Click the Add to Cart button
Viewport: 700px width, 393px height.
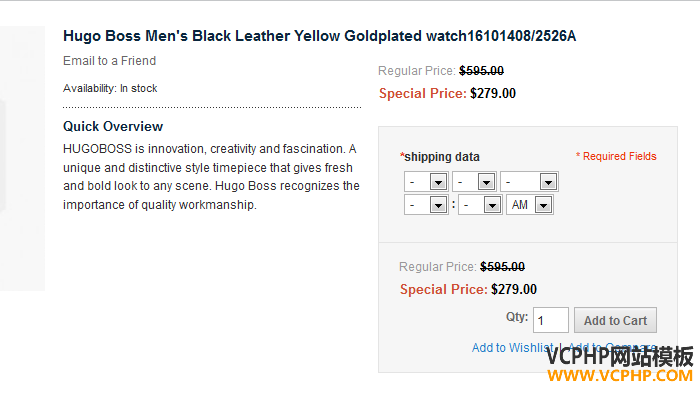click(615, 320)
